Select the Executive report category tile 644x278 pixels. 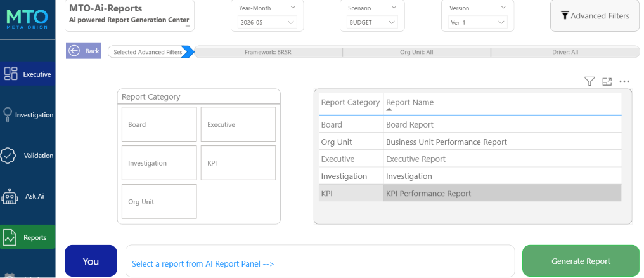[x=238, y=124]
